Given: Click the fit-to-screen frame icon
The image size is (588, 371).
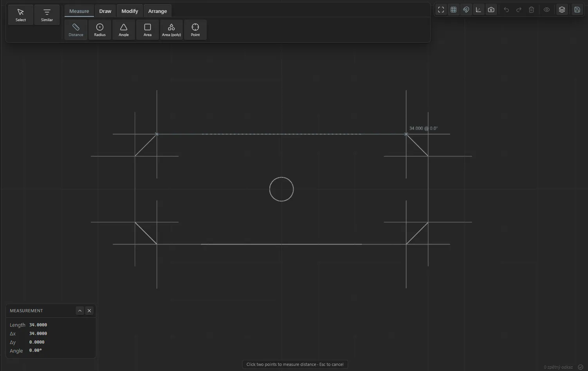Looking at the screenshot, I should pos(441,10).
